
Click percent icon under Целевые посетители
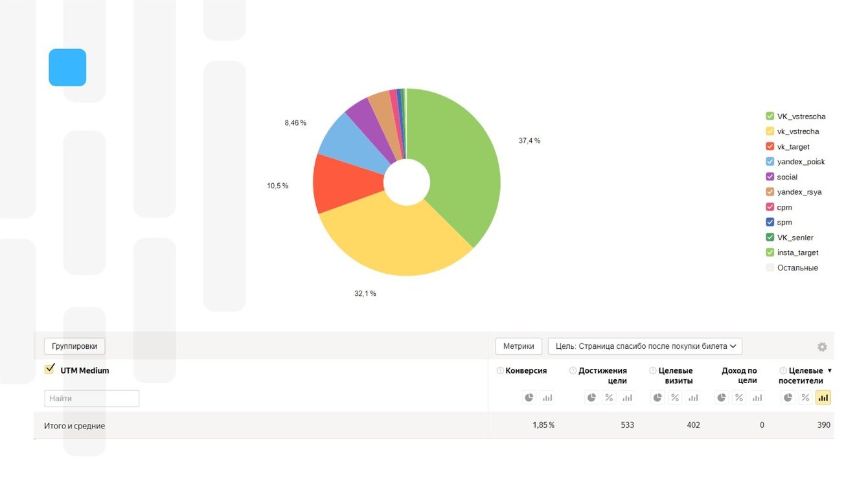click(x=805, y=397)
